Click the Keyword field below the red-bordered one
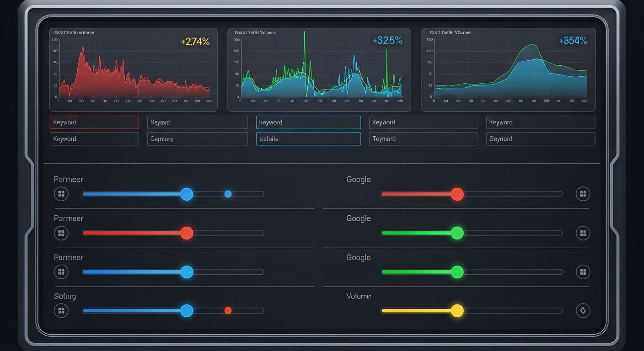644x351 pixels. coord(94,139)
